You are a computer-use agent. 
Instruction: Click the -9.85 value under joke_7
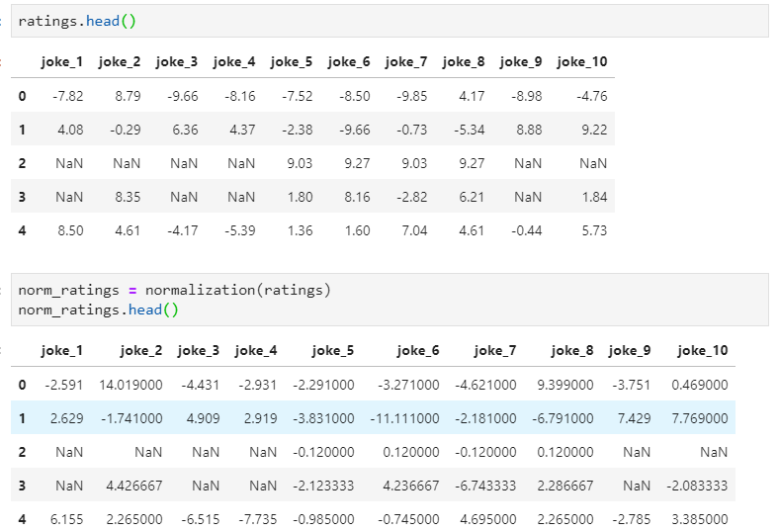click(x=410, y=96)
